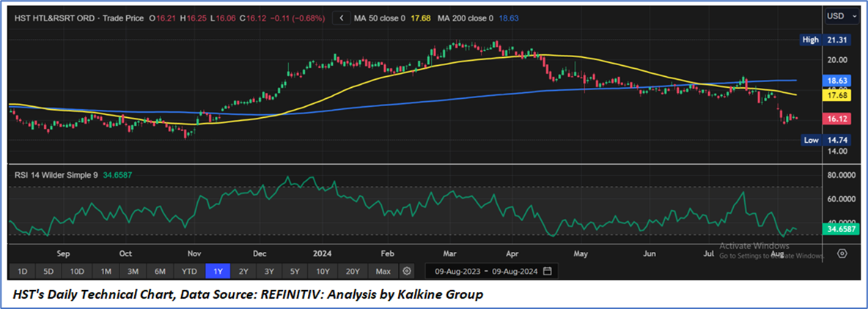Select the 5Y time range
The image size is (868, 309).
pos(295,272)
